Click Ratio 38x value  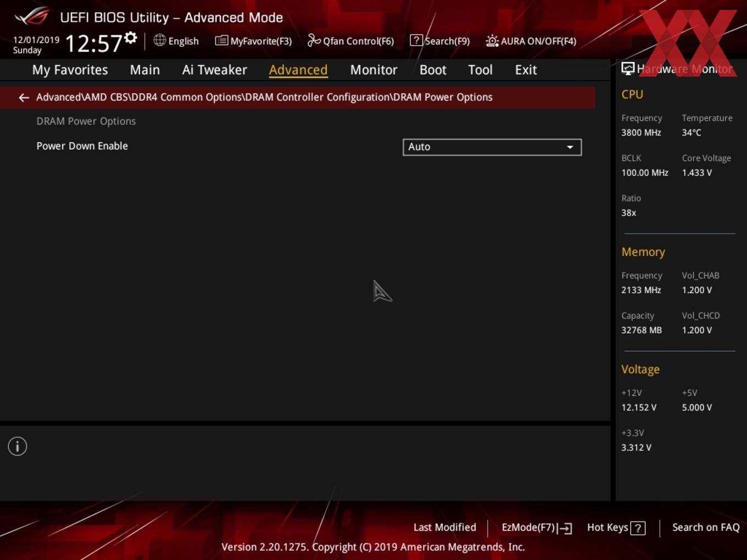click(629, 213)
